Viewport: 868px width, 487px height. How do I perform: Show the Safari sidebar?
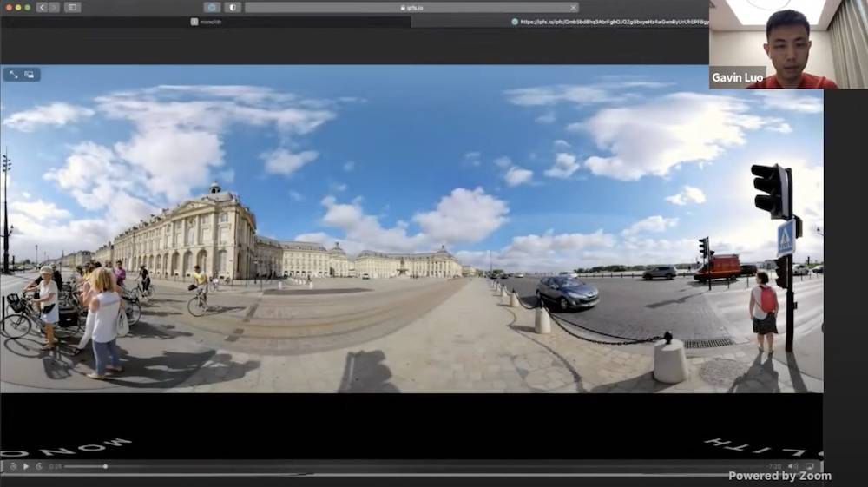coord(73,7)
